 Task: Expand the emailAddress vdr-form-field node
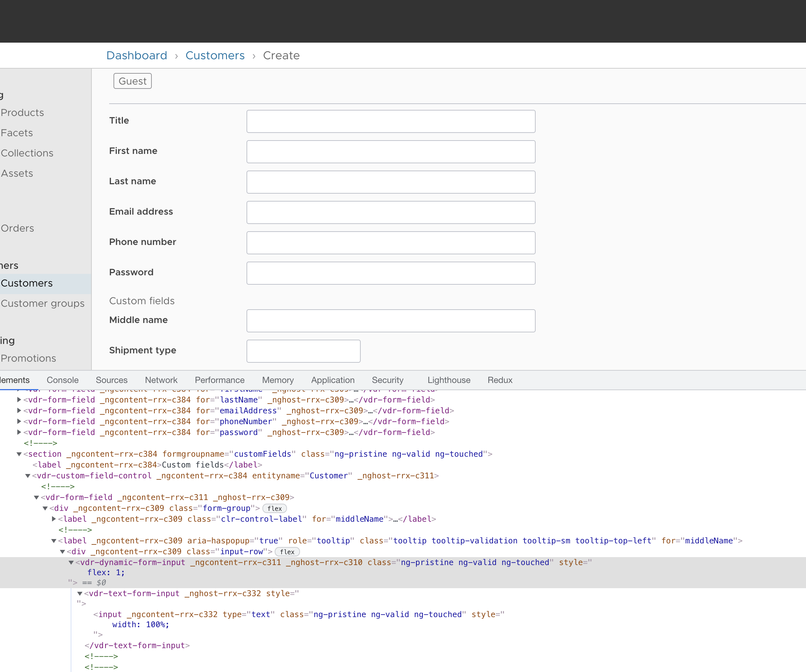click(x=19, y=410)
